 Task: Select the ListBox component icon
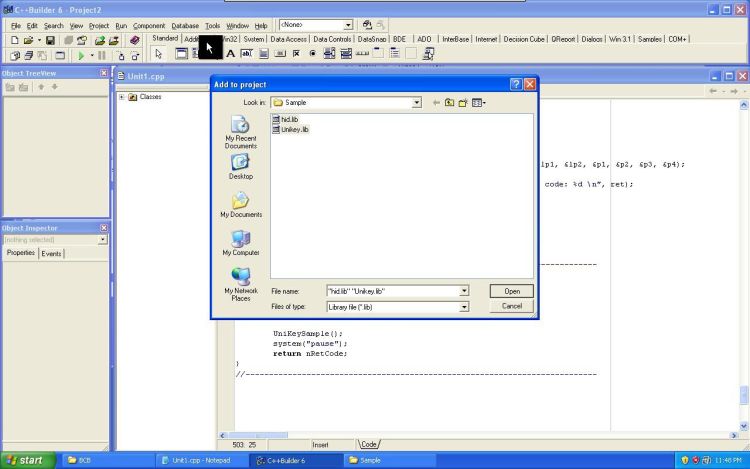tap(329, 54)
